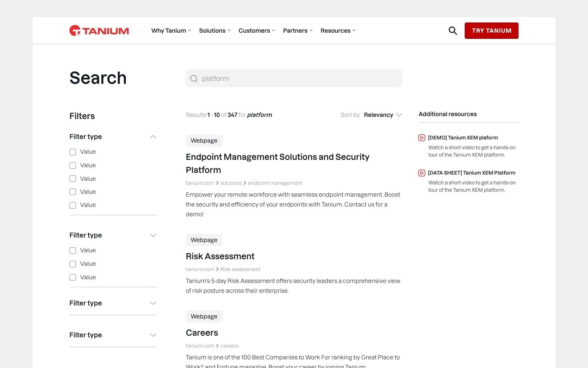The image size is (588, 368).
Task: Expand the last Filter type section
Action: point(153,335)
